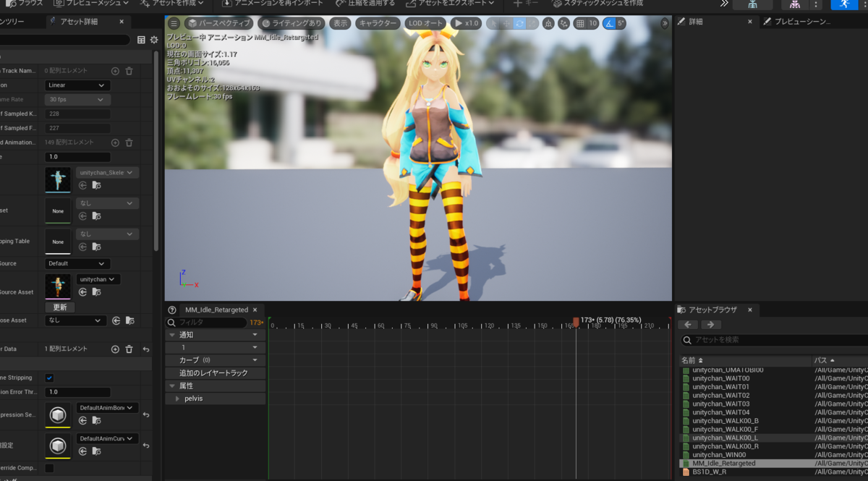The width and height of the screenshot is (868, 481).
Task: Select the scale transform tool
Action: pyautogui.click(x=532, y=23)
